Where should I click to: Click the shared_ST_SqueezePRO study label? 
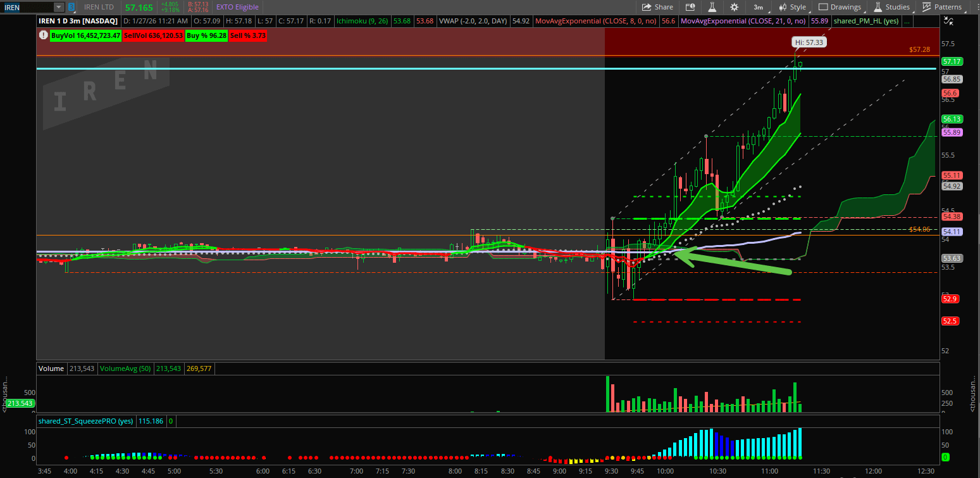85,421
